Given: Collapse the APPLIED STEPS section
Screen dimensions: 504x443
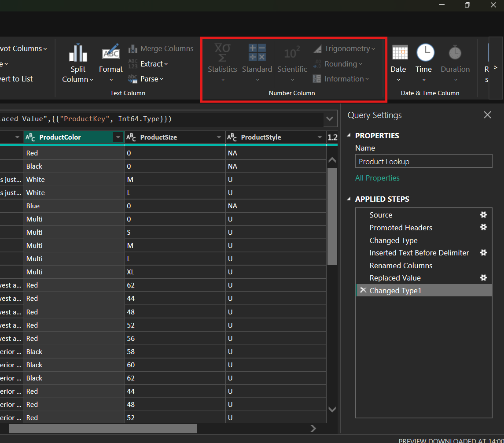Looking at the screenshot, I should pos(349,199).
